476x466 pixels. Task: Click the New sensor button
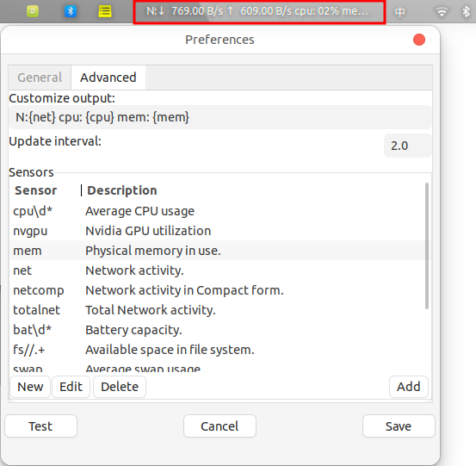pyautogui.click(x=30, y=387)
